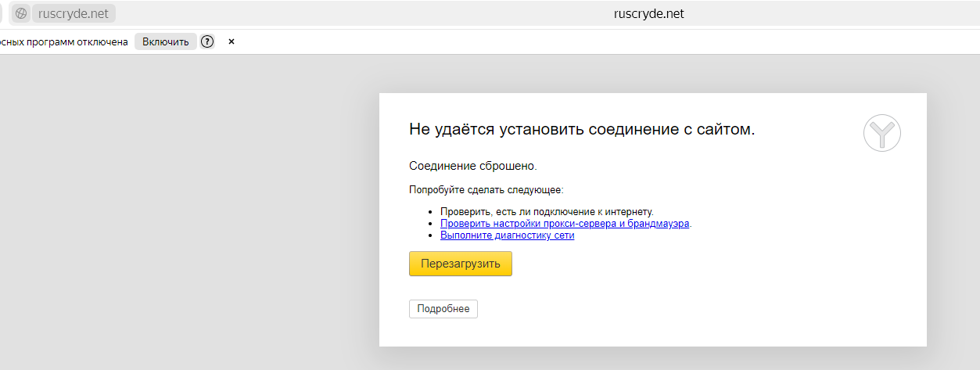The height and width of the screenshot is (370, 980).
Task: Expand error details with Подробнее
Action: click(443, 309)
